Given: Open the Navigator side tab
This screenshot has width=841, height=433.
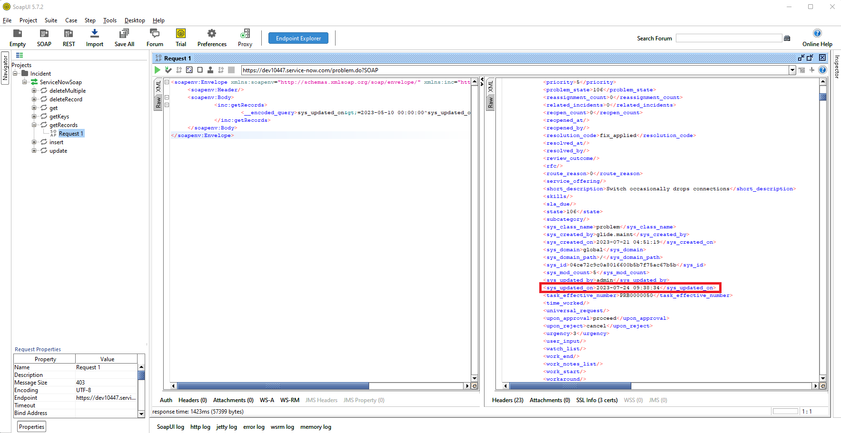Looking at the screenshot, I should pos(5,68).
